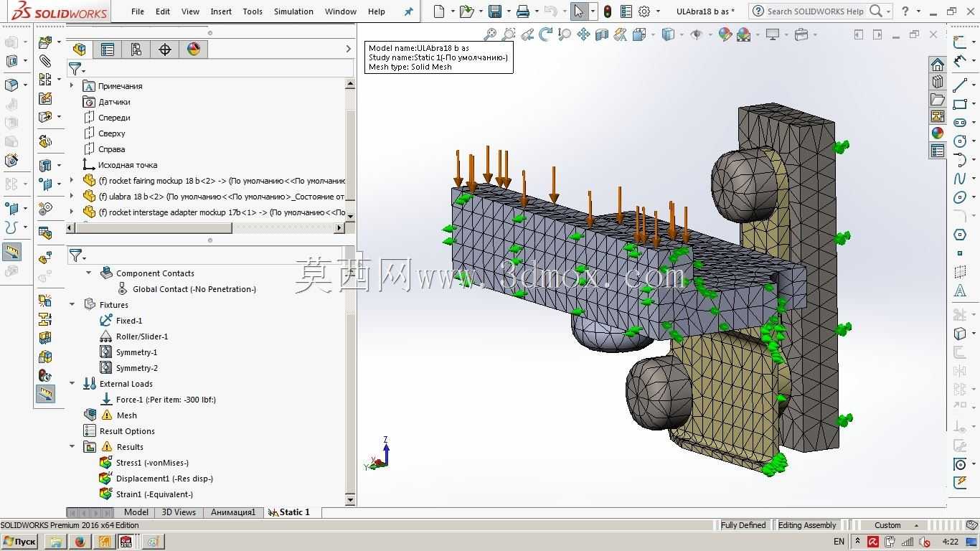Open the Tools menu
The image size is (980, 551).
(x=253, y=11)
